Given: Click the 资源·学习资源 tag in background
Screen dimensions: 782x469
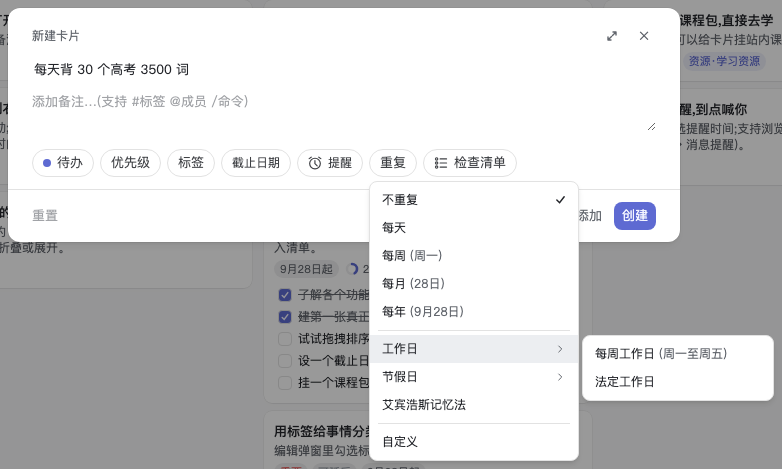Looking at the screenshot, I should click(724, 61).
